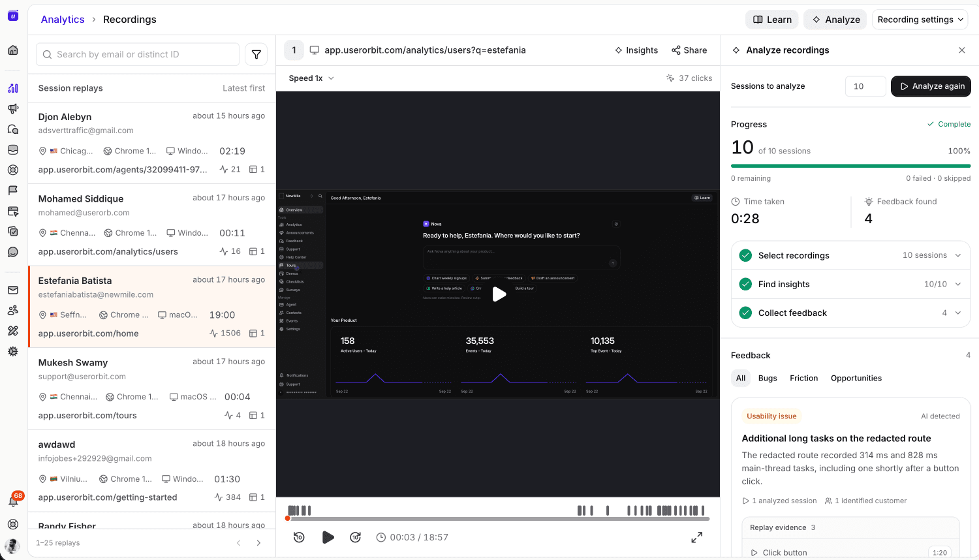
Task: Go to previous page of replays
Action: tap(238, 543)
